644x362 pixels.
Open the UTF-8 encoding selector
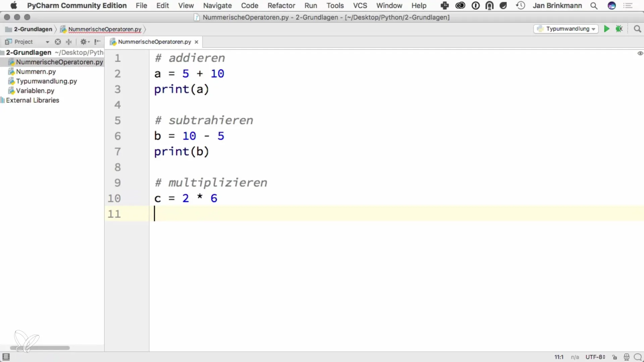click(595, 357)
